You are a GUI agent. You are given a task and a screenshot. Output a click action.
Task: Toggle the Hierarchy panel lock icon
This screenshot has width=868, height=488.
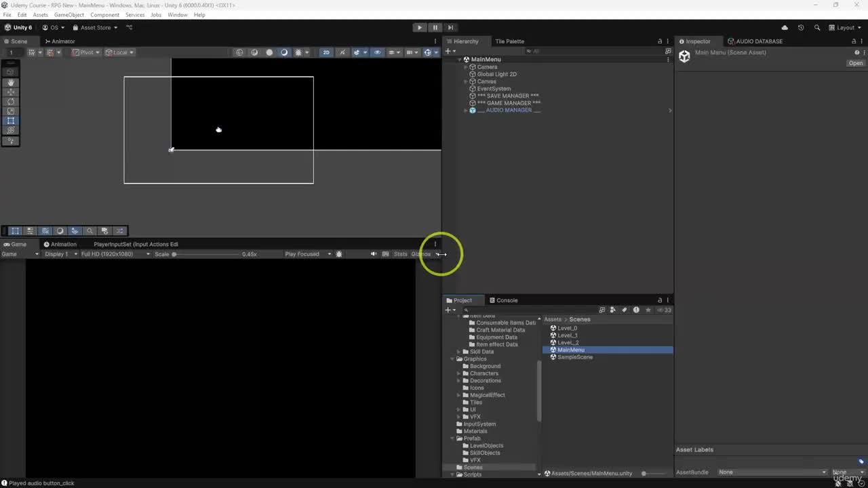(660, 41)
